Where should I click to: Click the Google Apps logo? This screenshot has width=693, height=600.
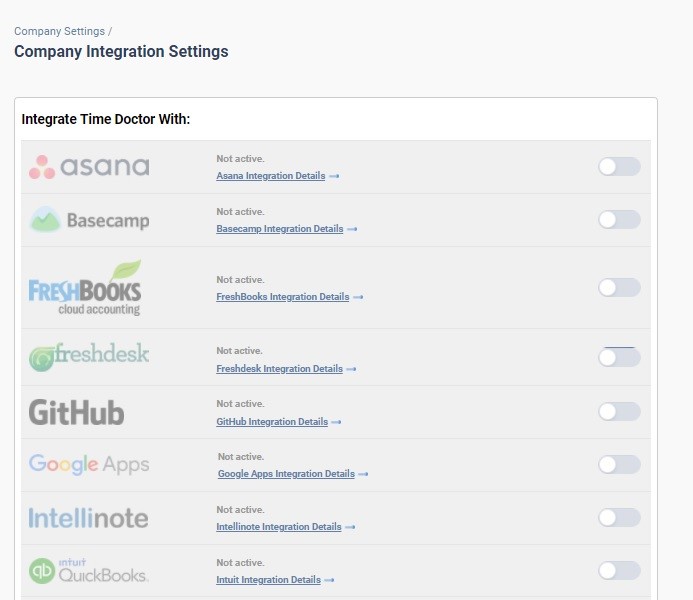point(89,464)
